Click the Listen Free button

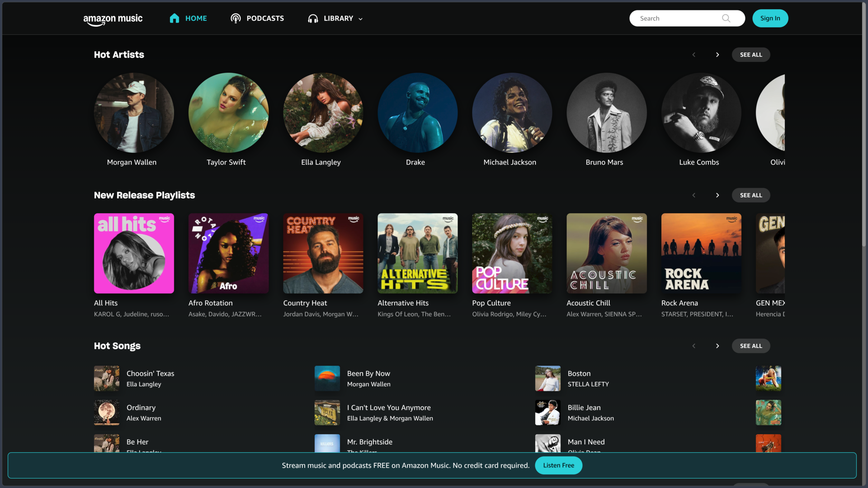[x=558, y=465]
